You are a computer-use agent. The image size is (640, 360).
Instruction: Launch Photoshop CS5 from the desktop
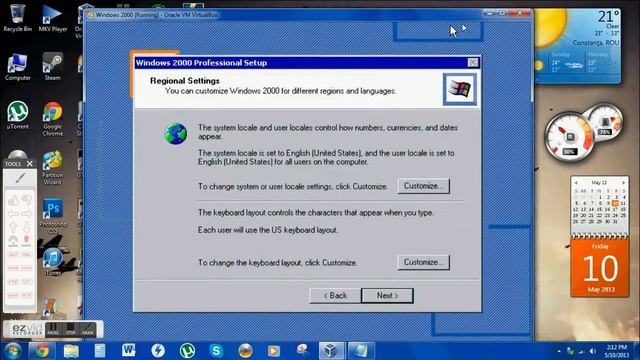click(x=53, y=216)
